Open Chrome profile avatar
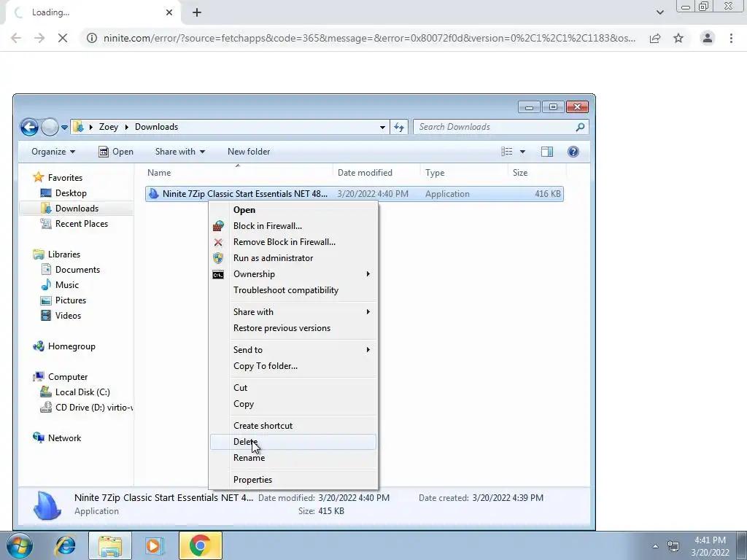This screenshot has width=747, height=560. coord(708,38)
